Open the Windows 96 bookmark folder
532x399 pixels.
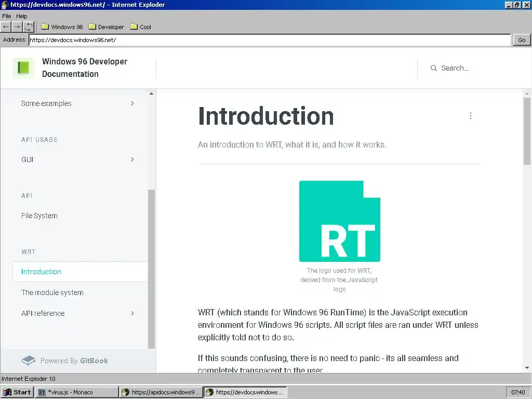pos(62,27)
